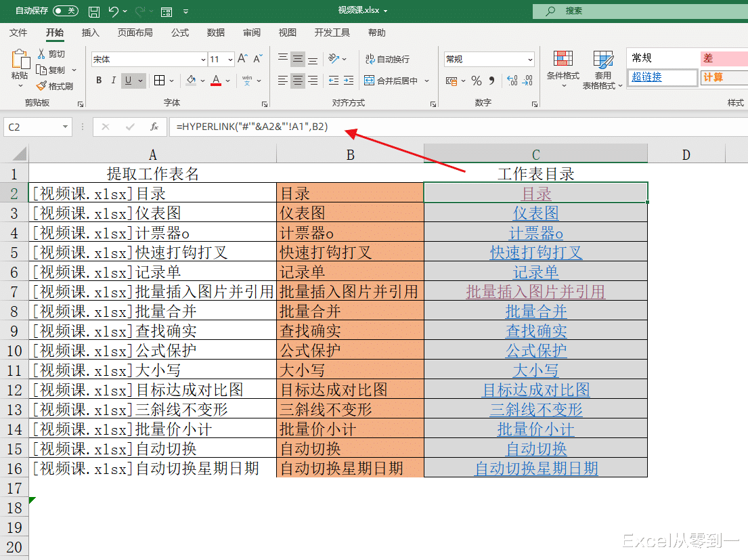The image size is (748, 560).
Task: Switch to the 插入 ribbon tab
Action: (x=91, y=33)
